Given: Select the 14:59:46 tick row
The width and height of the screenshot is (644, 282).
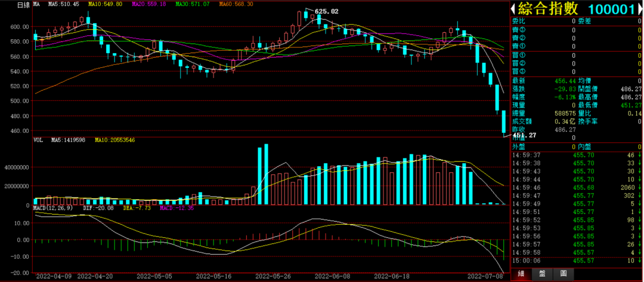Looking at the screenshot, I should (577, 188).
